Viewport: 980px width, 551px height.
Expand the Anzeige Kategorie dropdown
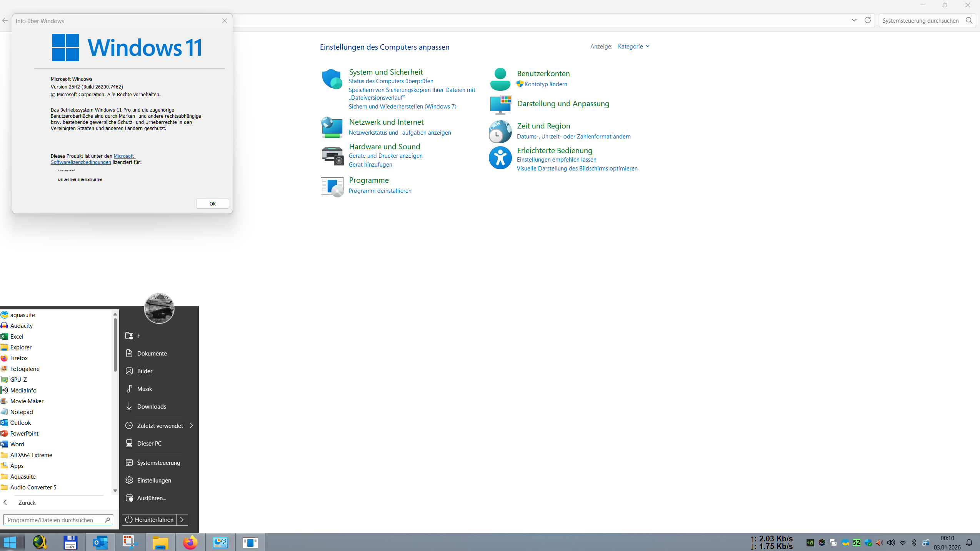point(633,47)
